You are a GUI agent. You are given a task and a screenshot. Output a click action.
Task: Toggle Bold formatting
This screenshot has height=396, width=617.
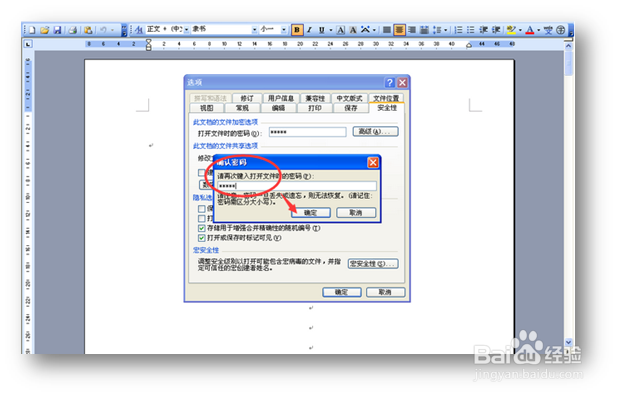[x=297, y=30]
